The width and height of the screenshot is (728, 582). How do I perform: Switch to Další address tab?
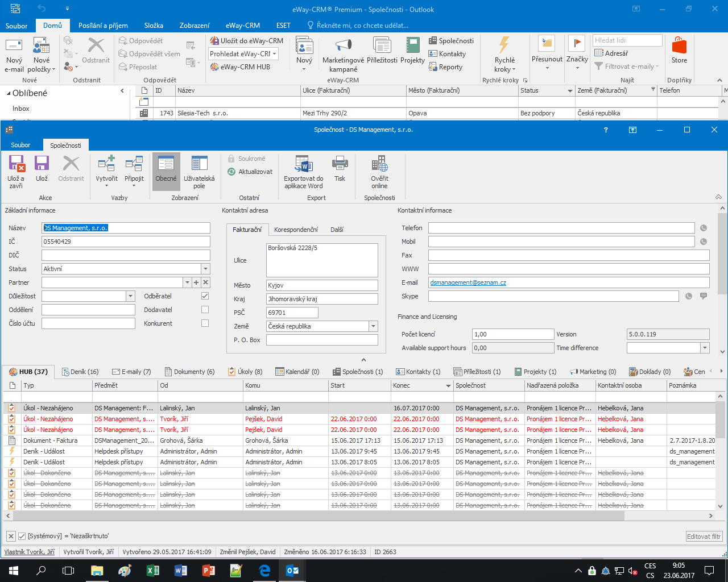[337, 230]
